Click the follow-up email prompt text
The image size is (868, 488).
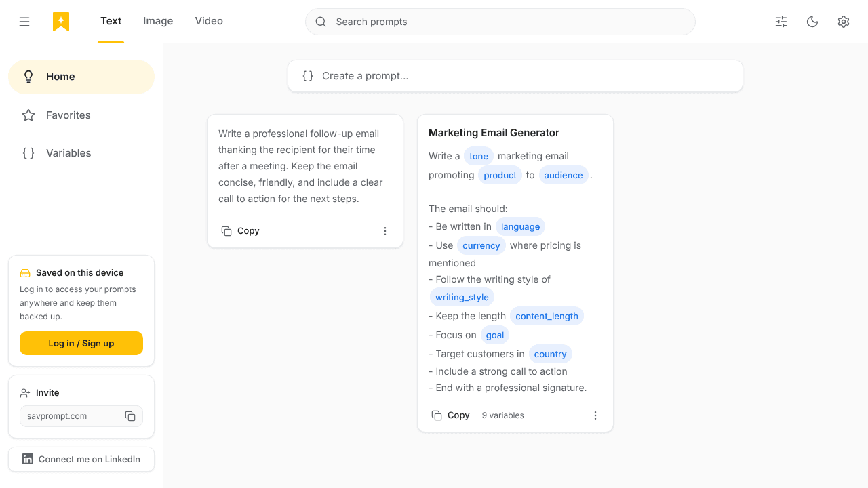(x=300, y=166)
